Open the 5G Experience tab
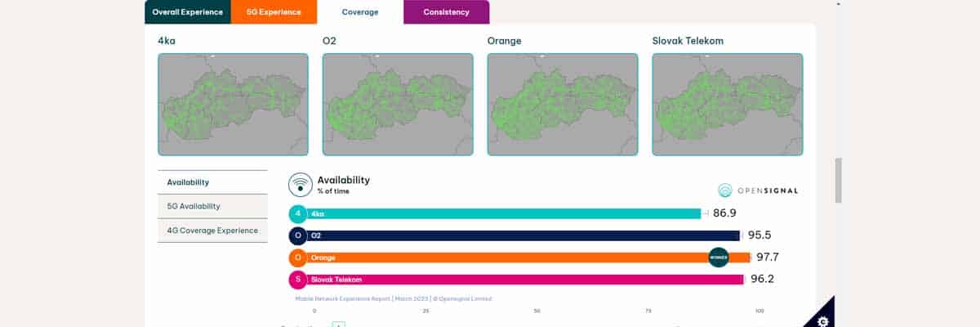Screen dimensions: 980x327 click(x=274, y=12)
